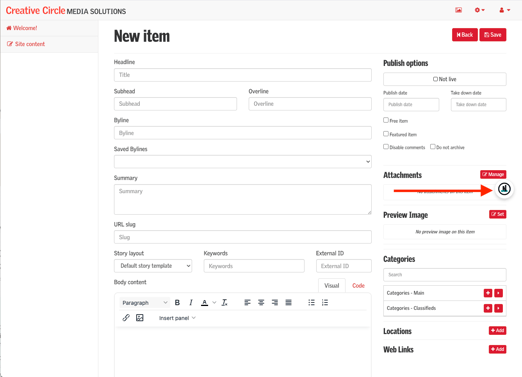The height and width of the screenshot is (377, 522).
Task: Focus the Overline input
Action: point(310,104)
